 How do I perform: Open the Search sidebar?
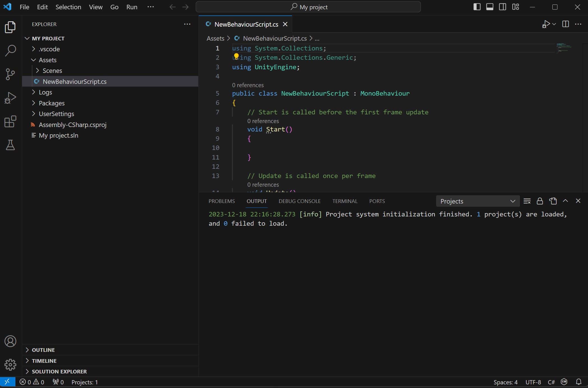click(x=10, y=50)
